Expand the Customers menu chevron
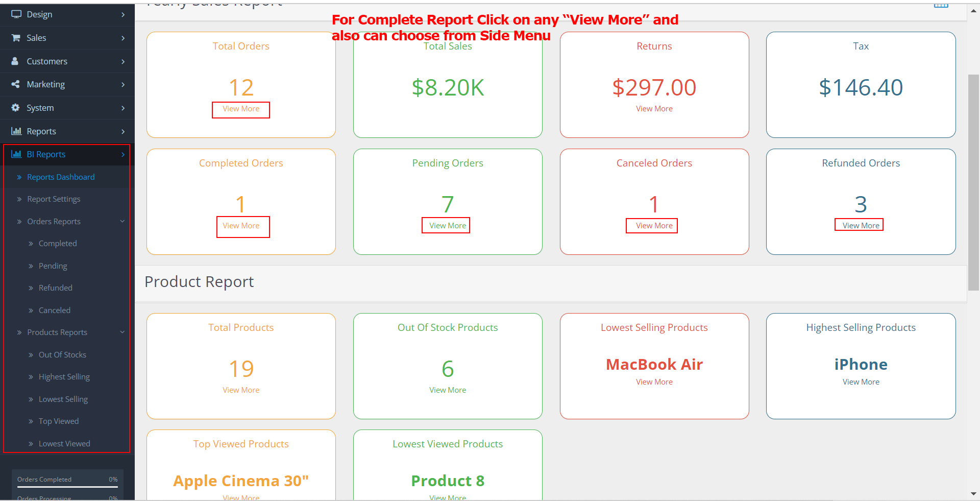Screen dimensions: 980x501 123,61
